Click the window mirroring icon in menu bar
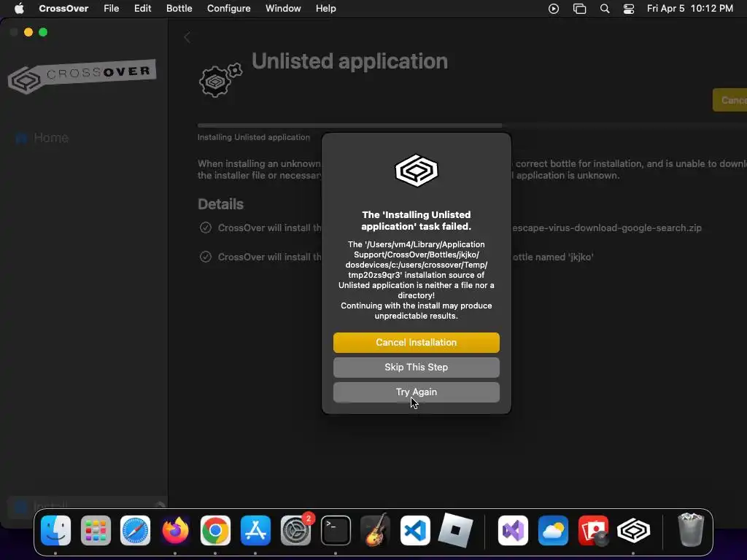This screenshot has height=560, width=747. click(579, 9)
